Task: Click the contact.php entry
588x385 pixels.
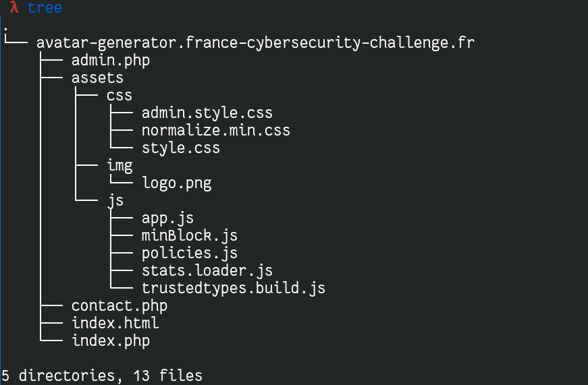Action: 119,306
